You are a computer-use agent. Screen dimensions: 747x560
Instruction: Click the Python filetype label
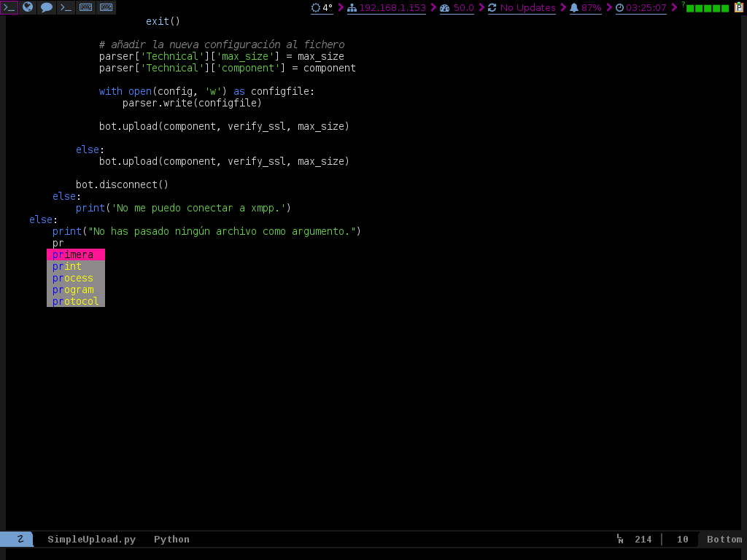coord(171,540)
